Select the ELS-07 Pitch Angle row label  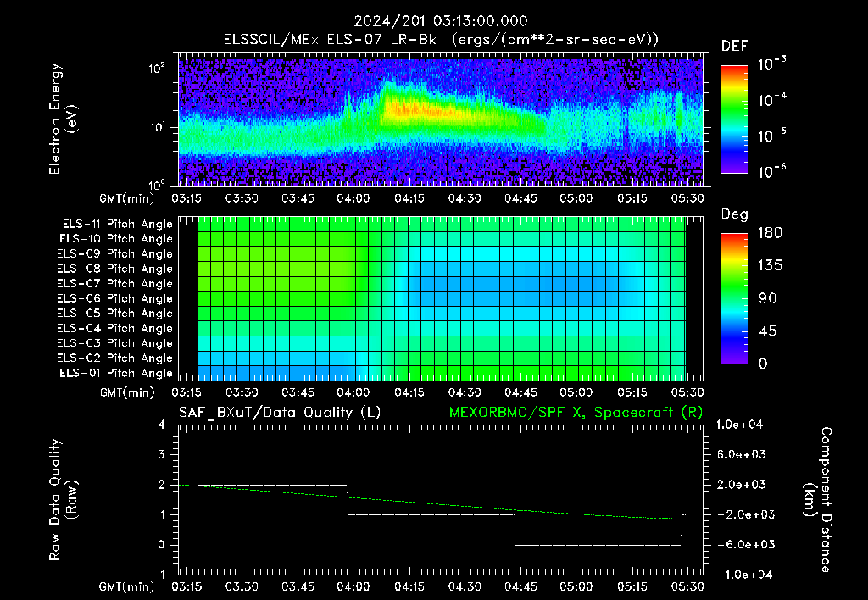(x=114, y=283)
